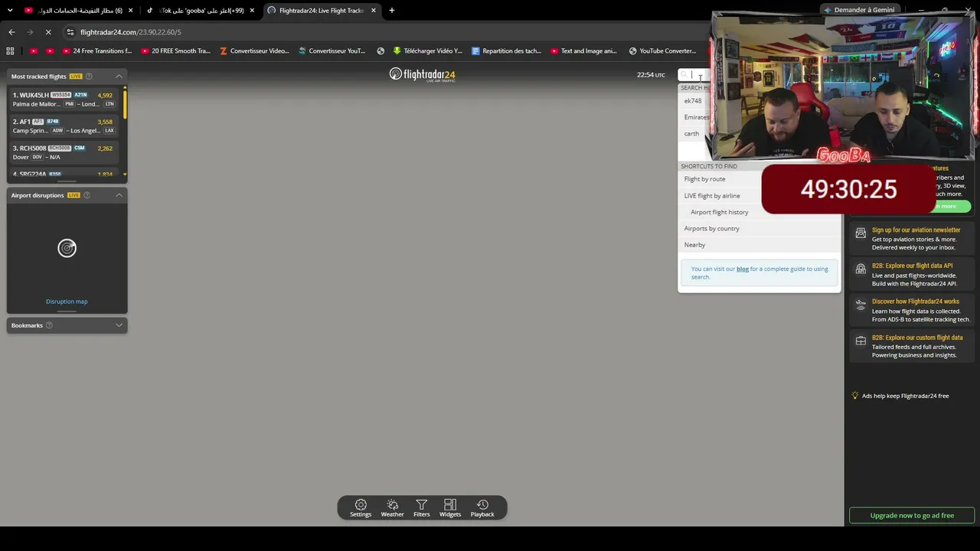Choose the Flight by route shortcut
Viewport: 980px width, 551px height.
point(704,179)
